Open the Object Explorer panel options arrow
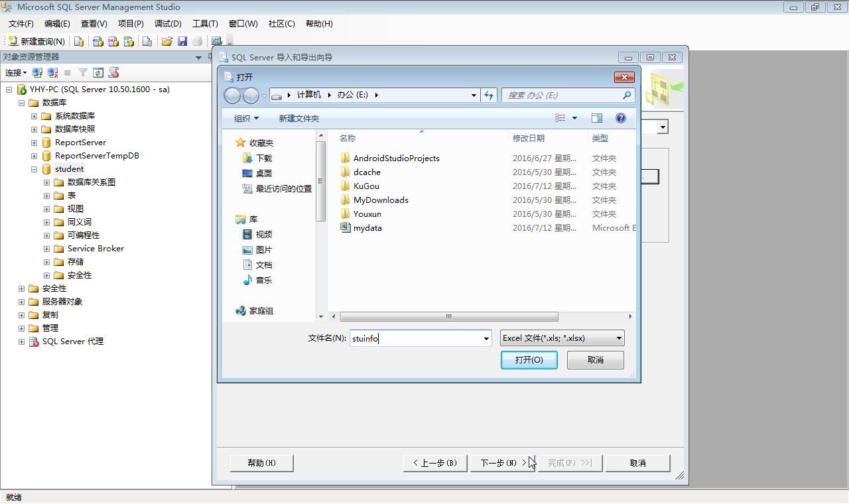 click(198, 57)
